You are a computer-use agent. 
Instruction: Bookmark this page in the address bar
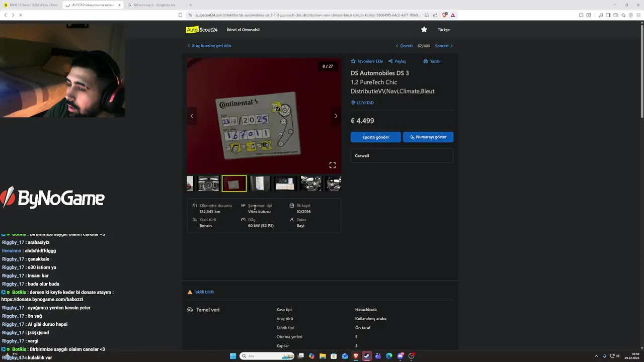click(x=180, y=15)
